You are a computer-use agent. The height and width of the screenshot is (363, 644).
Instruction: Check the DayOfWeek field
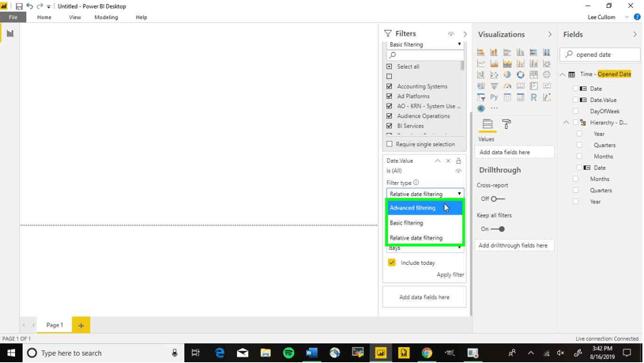[x=576, y=112]
